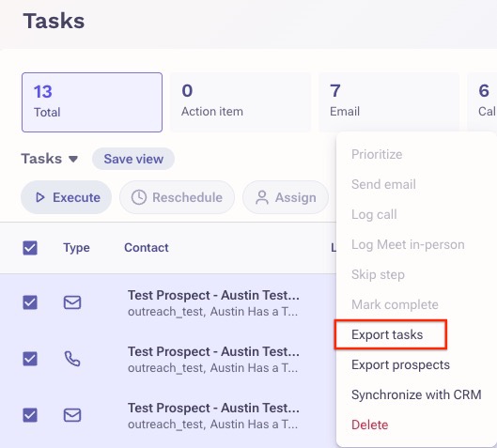Choose Export prospects menu entry

point(400,364)
